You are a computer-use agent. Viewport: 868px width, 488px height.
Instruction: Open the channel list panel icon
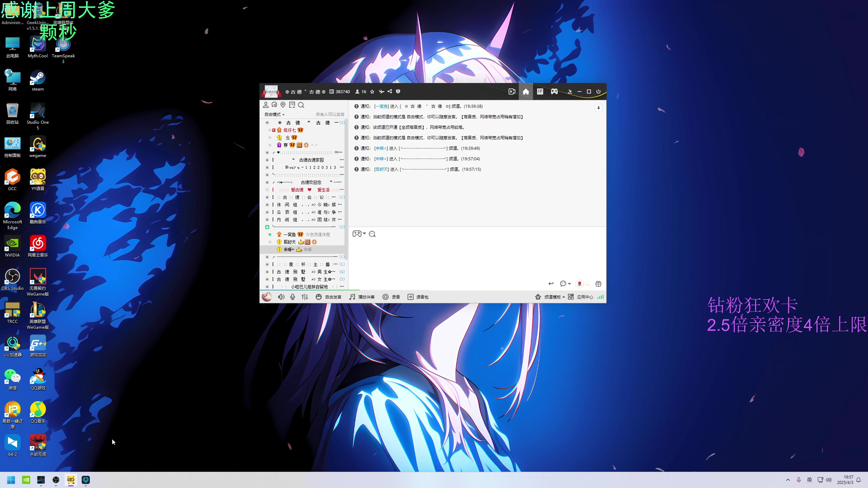click(x=540, y=91)
